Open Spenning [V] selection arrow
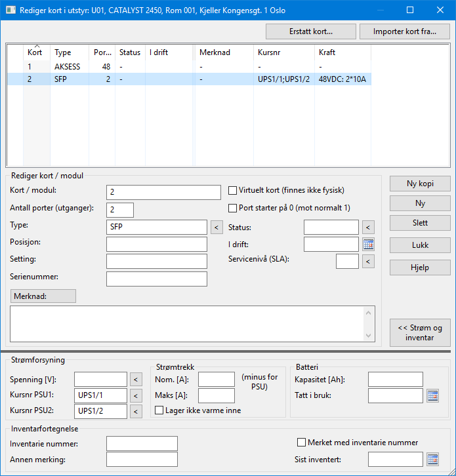The height and width of the screenshot is (476, 456). point(136,380)
